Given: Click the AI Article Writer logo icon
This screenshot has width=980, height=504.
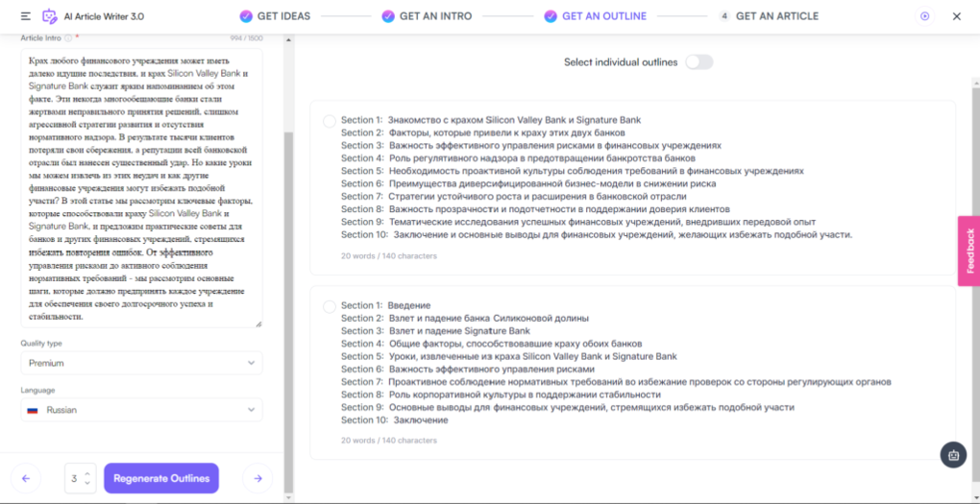Looking at the screenshot, I should (50, 16).
